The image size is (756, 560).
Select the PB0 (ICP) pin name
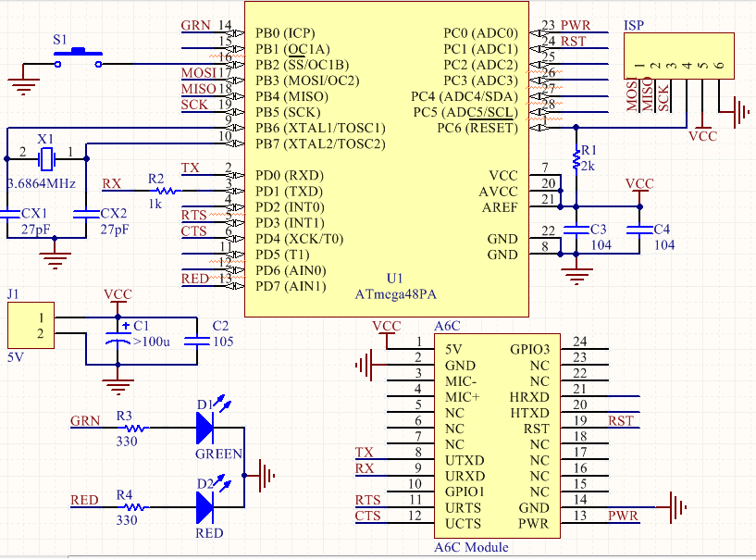(x=285, y=33)
